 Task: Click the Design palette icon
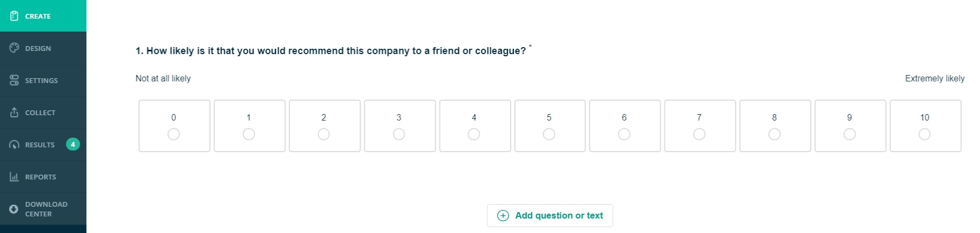point(14,48)
